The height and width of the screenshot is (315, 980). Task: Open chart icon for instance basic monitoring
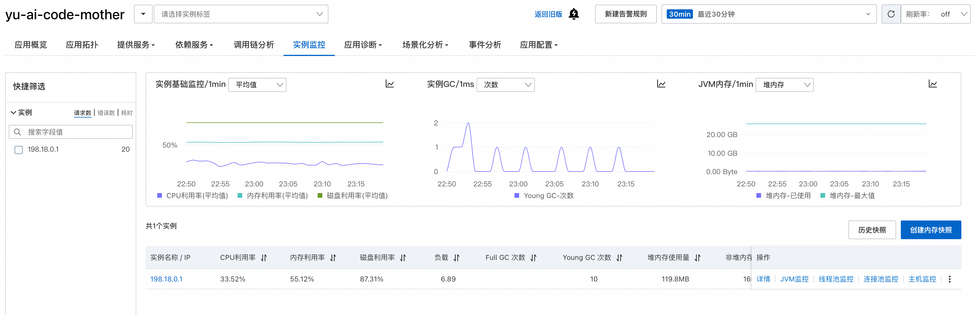[390, 84]
